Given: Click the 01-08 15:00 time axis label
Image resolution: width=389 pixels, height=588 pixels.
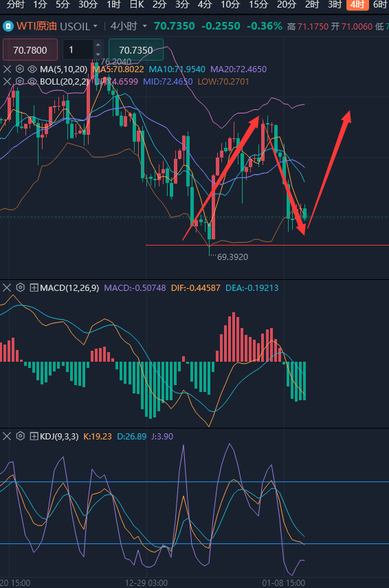Looking at the screenshot, I should coord(283,582).
